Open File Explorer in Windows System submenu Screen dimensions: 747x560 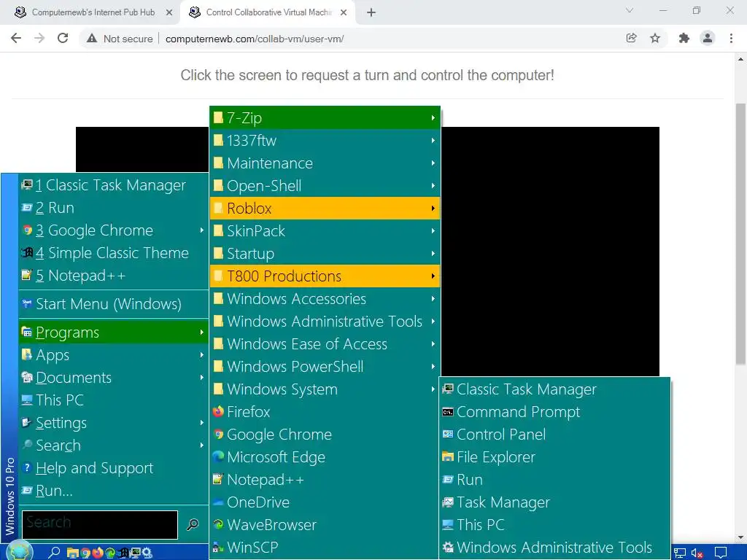554,457
